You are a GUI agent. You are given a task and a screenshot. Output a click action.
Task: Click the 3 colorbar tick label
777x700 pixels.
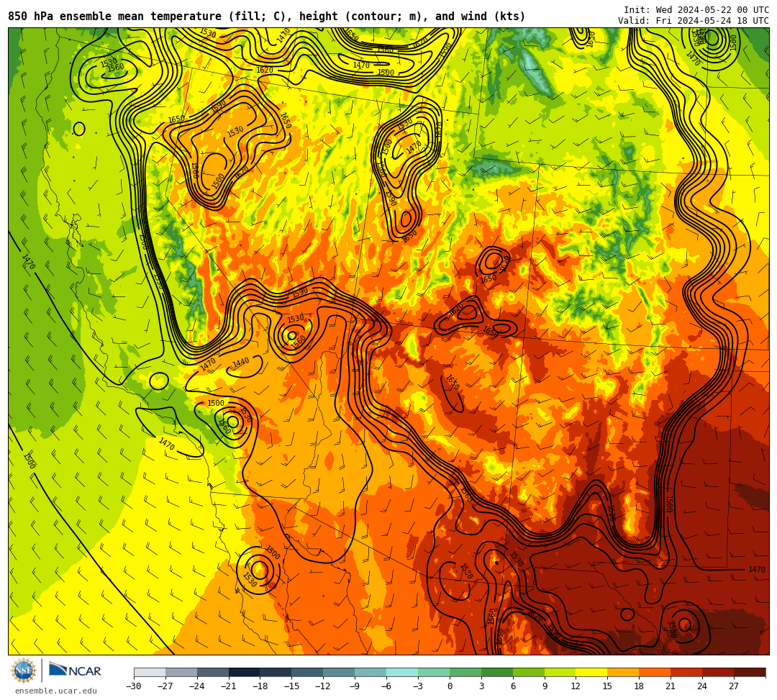(x=481, y=686)
